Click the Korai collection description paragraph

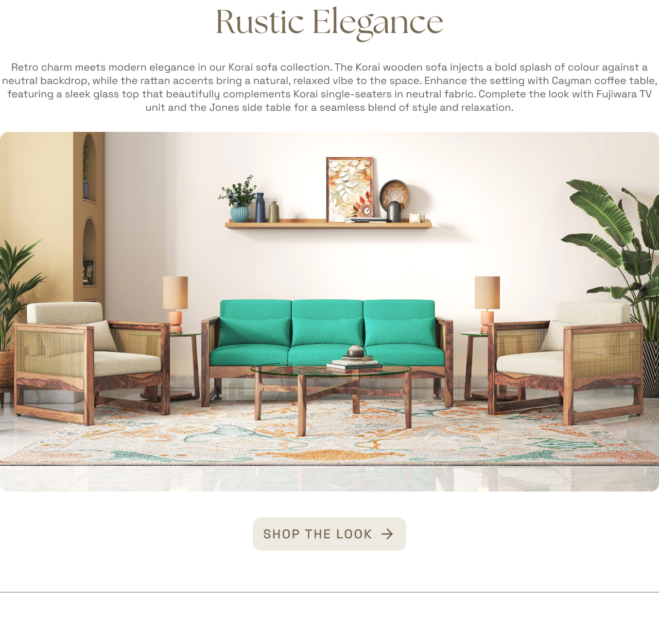coord(329,87)
